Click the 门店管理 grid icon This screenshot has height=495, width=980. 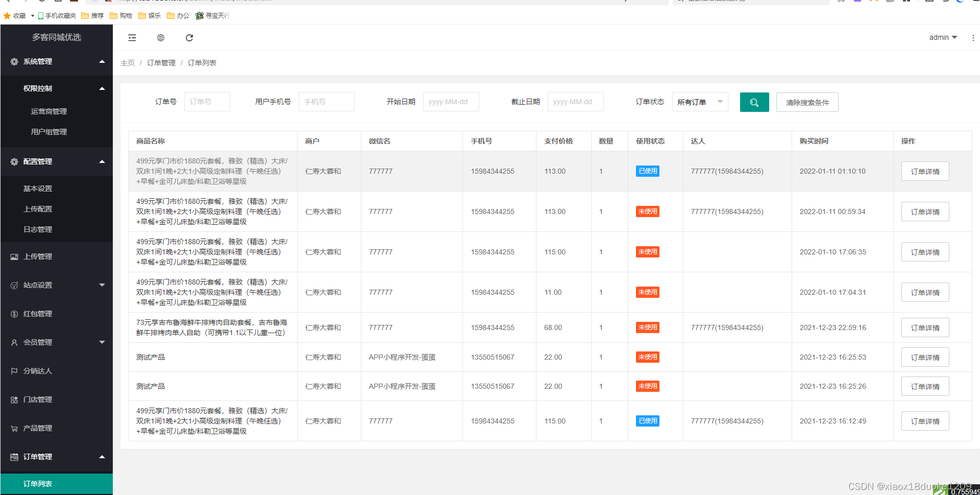(x=14, y=399)
